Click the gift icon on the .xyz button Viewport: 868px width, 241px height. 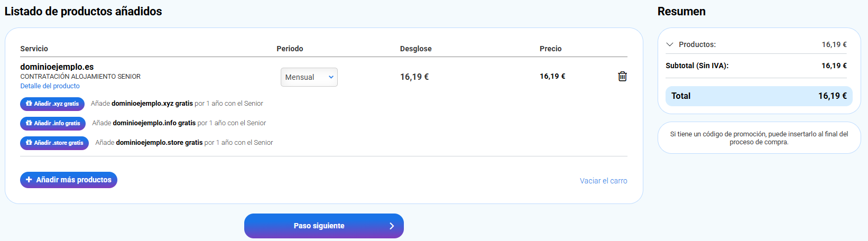point(29,104)
